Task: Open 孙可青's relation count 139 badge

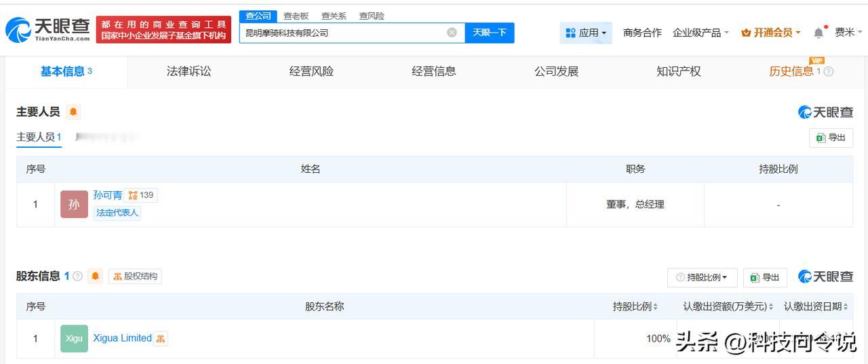Action: coord(141,195)
